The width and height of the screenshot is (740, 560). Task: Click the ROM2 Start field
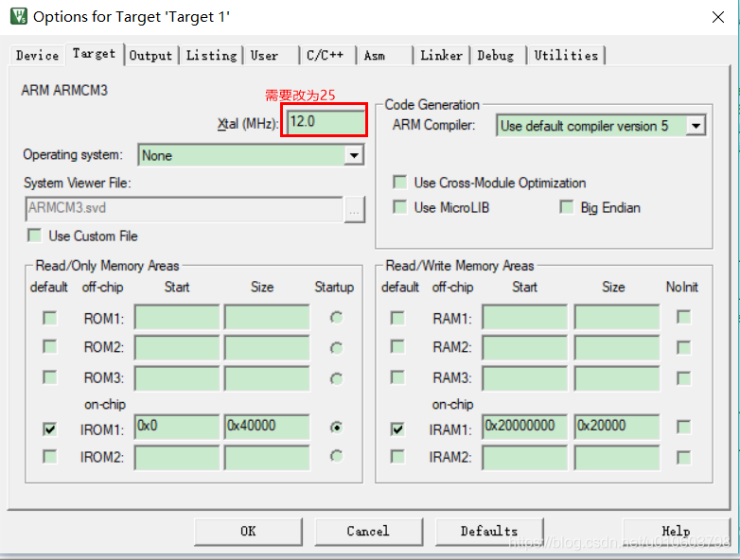(x=177, y=347)
